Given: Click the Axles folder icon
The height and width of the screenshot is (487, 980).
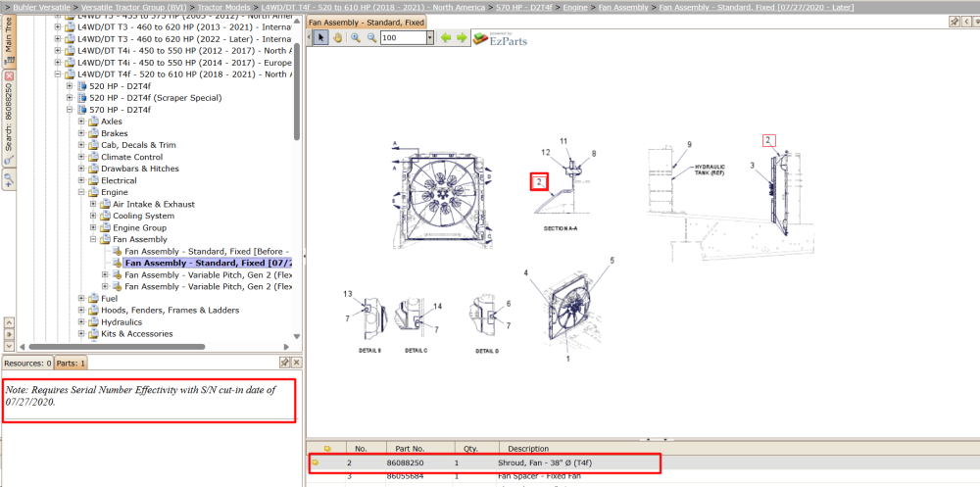Looking at the screenshot, I should [x=94, y=122].
